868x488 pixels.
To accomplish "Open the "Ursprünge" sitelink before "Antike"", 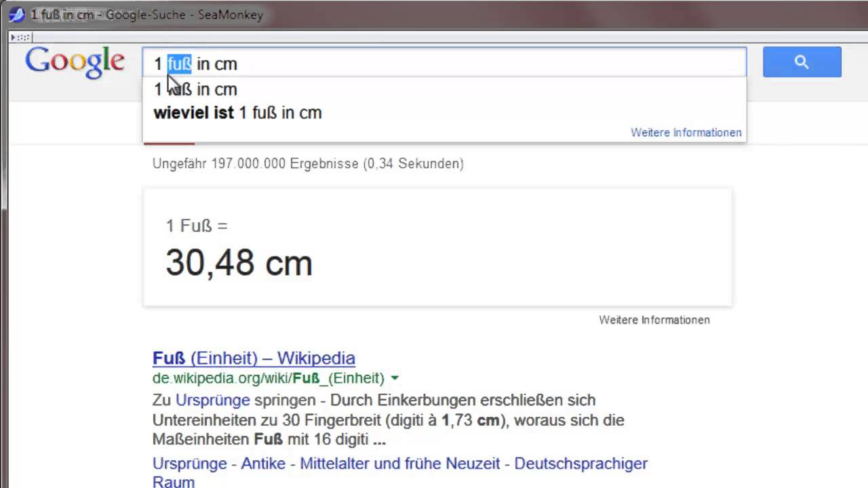I will (189, 464).
